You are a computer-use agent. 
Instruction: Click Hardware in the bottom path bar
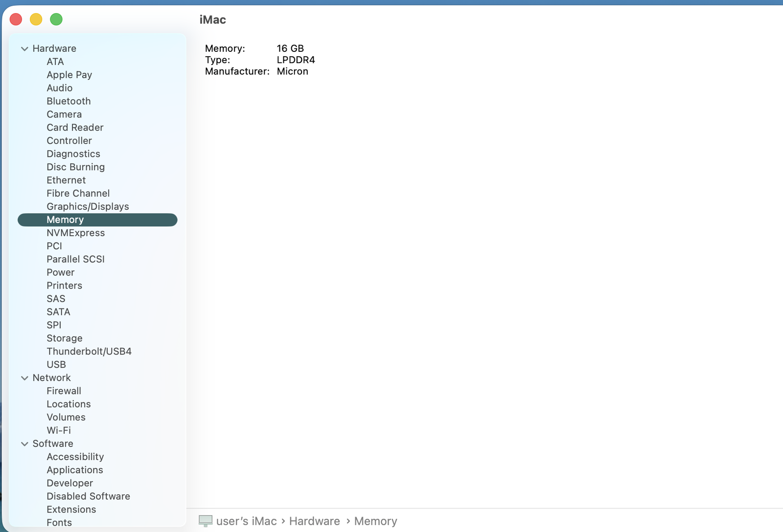click(314, 521)
